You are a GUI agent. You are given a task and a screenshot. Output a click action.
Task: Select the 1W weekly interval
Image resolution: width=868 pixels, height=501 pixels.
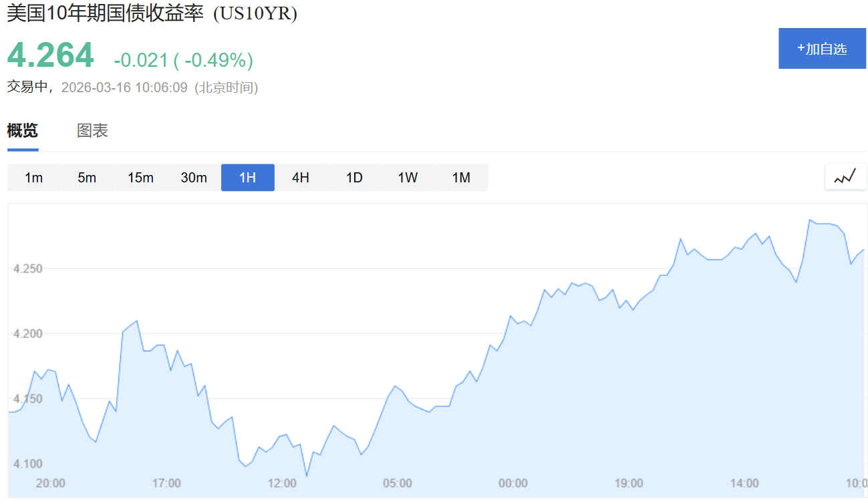pyautogui.click(x=408, y=178)
